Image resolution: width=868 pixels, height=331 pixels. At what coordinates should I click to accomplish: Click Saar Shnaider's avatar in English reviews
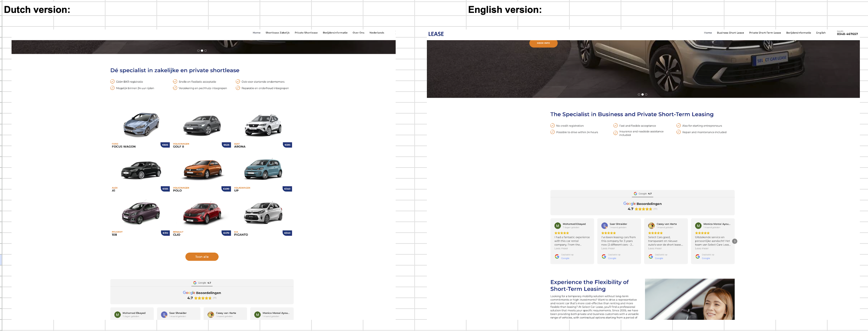click(x=604, y=226)
